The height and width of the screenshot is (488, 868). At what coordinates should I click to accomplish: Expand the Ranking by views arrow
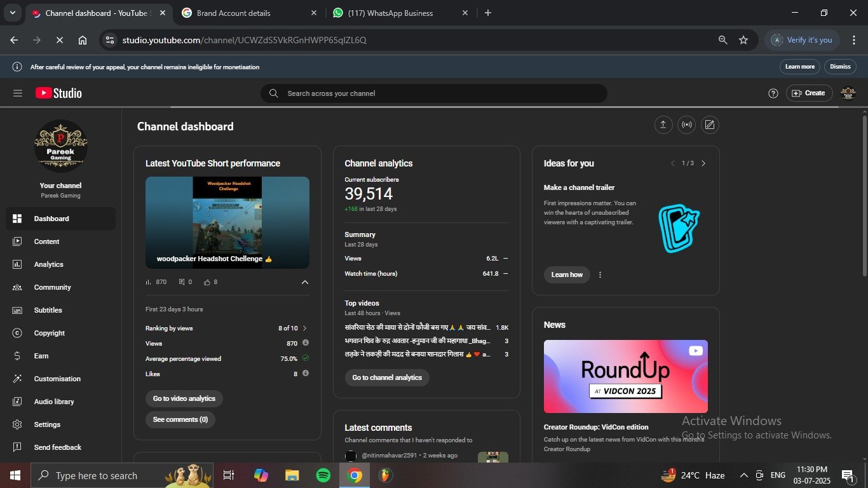[305, 329]
